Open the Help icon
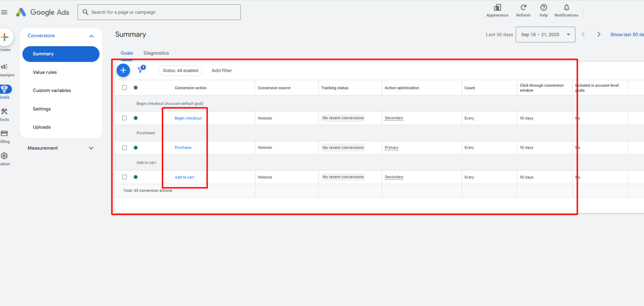Screen dimensions: 644x306 coord(543,8)
